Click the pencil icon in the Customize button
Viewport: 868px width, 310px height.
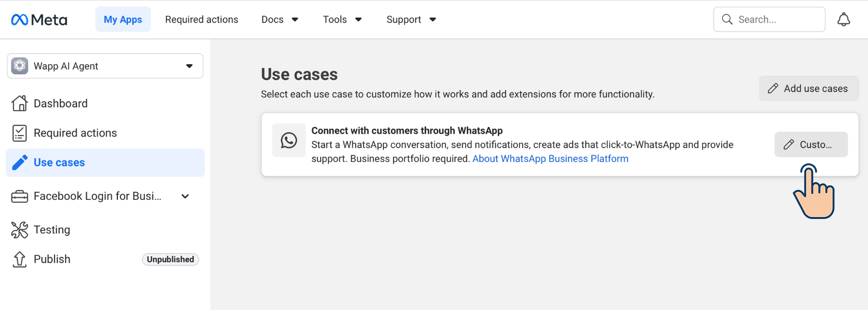click(x=788, y=145)
